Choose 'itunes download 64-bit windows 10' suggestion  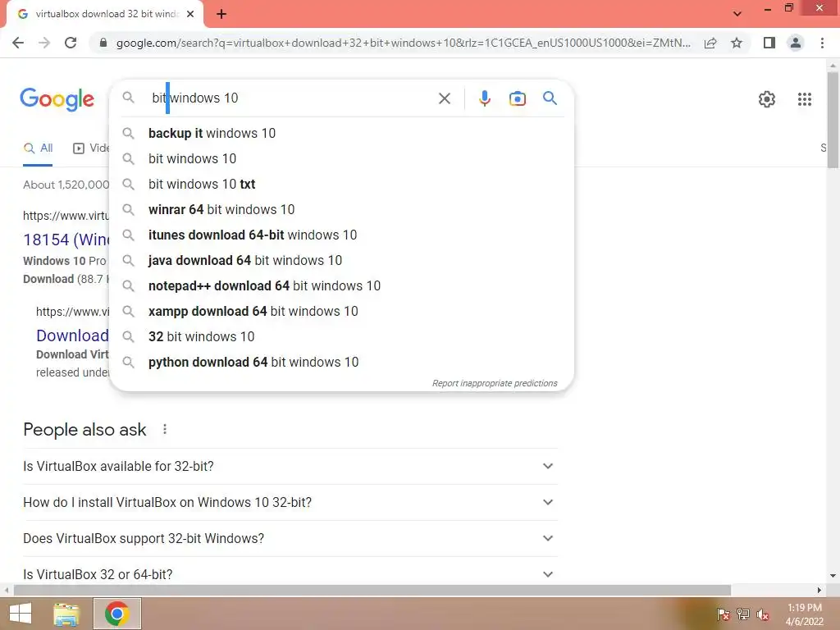[x=341, y=235]
